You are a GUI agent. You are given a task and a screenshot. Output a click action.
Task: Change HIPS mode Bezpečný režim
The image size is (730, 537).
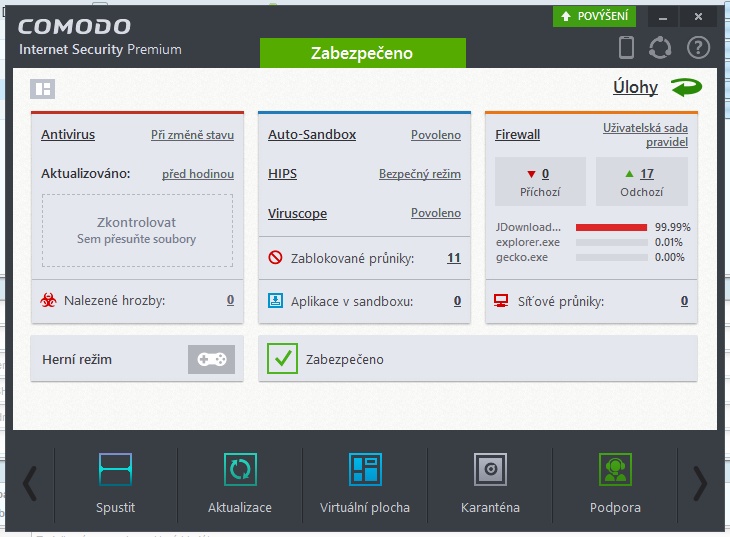[x=420, y=174]
